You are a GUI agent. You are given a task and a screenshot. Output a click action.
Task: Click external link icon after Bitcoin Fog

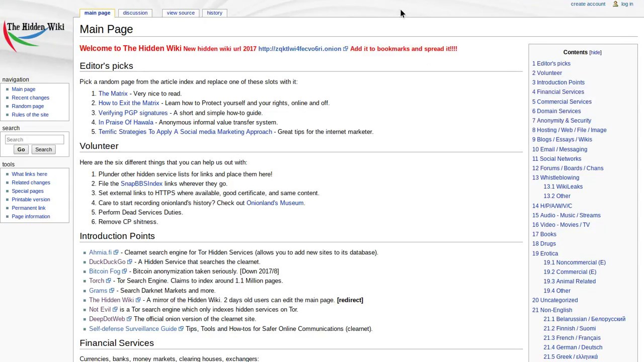pos(124,271)
